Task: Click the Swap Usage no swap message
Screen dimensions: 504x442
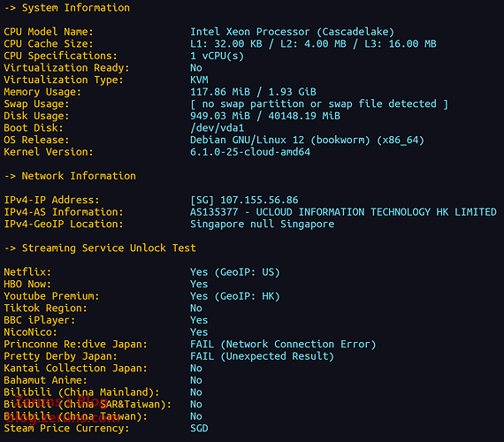Action: point(319,104)
